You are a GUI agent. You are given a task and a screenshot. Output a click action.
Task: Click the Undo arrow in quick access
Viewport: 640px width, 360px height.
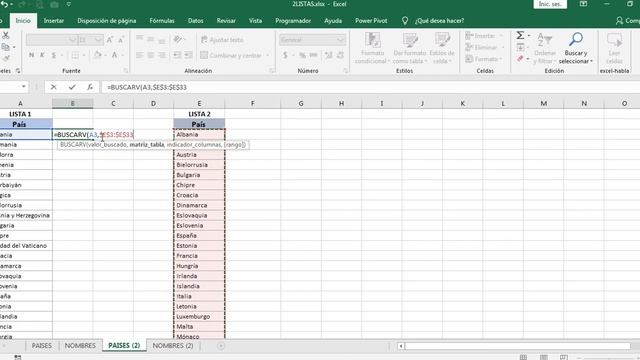[5, 4]
